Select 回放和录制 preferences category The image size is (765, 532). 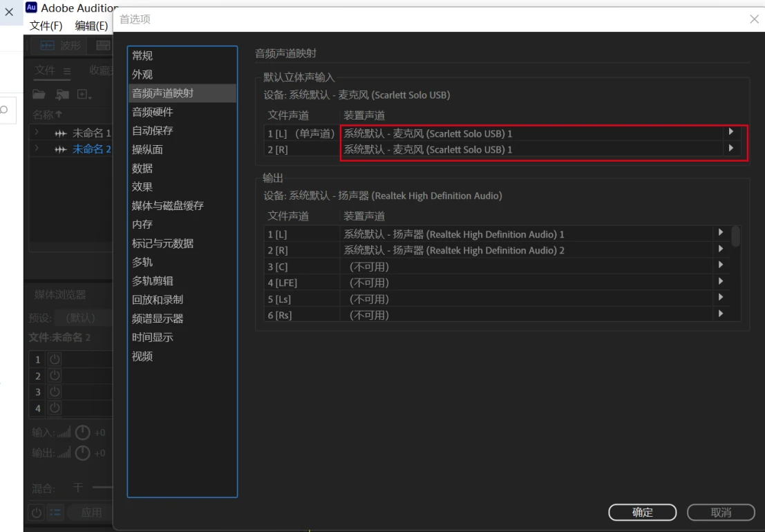(x=182, y=299)
